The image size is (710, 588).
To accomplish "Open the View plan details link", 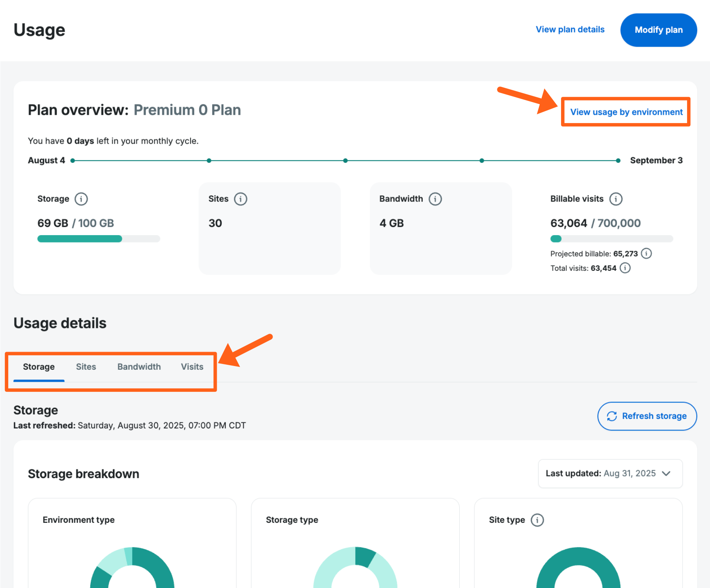I will [x=570, y=30].
